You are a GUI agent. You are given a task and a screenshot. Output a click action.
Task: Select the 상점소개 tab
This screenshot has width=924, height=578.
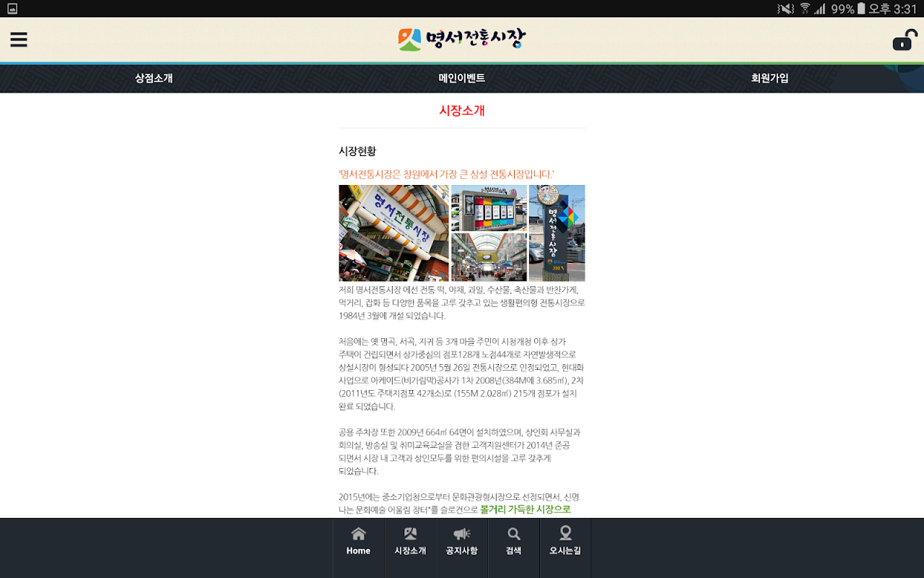pyautogui.click(x=154, y=78)
